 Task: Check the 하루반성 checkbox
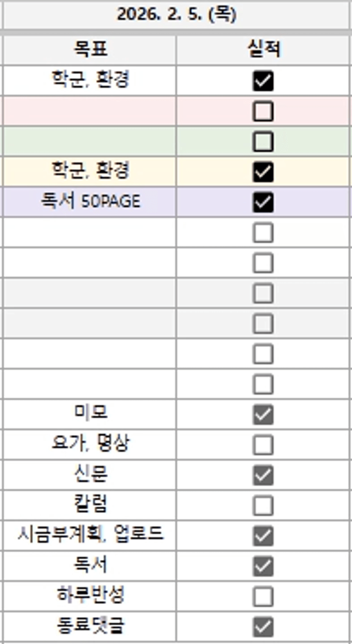(263, 597)
